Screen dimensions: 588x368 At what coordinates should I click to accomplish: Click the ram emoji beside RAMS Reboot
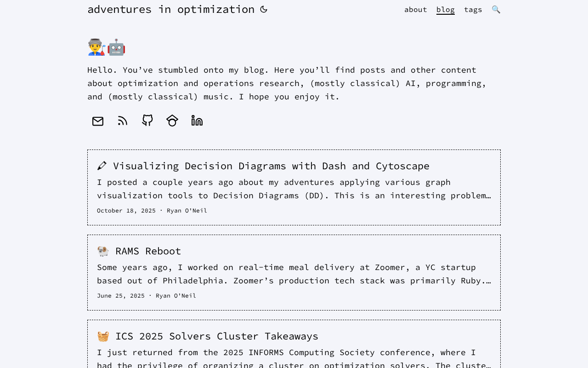[x=103, y=251]
